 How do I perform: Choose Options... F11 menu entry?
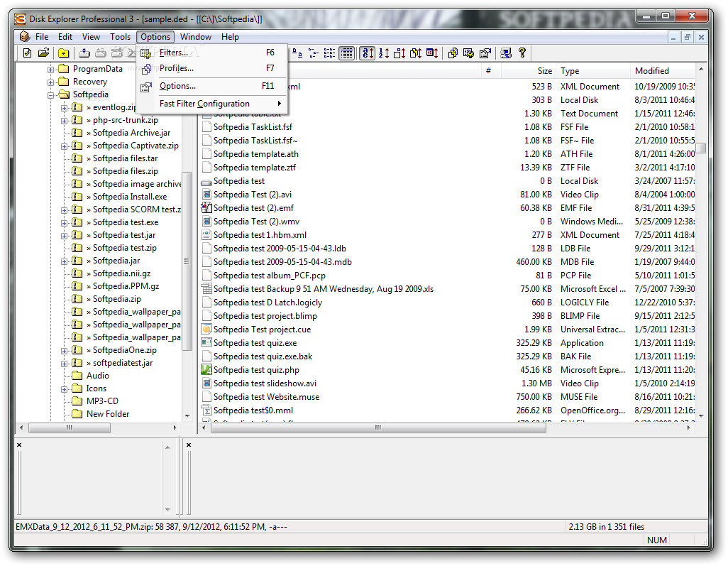(213, 86)
